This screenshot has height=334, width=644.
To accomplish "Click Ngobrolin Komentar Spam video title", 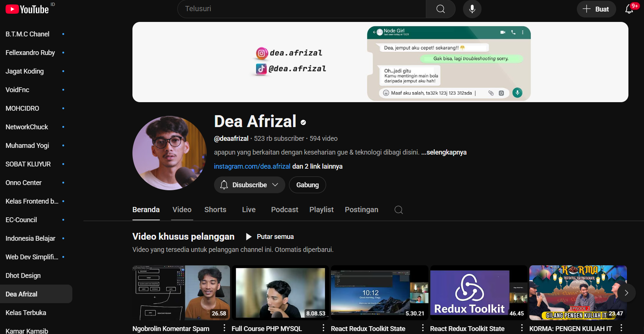I will coord(171,329).
